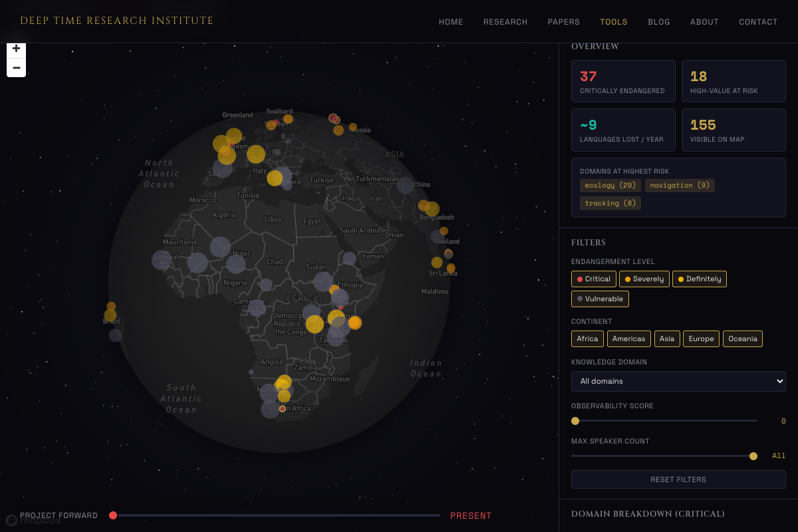Disable the Vulnerable endangerment filter
Screen dimensions: 798x532
[599, 299]
